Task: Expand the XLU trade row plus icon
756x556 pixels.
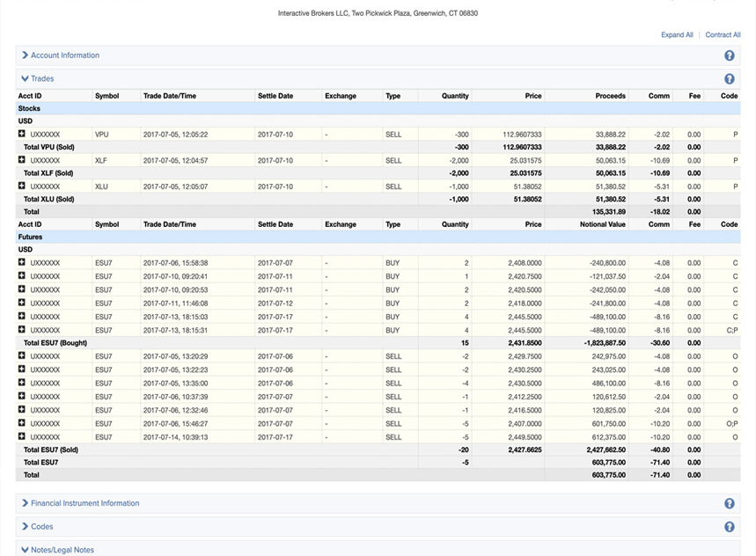Action: (22, 187)
